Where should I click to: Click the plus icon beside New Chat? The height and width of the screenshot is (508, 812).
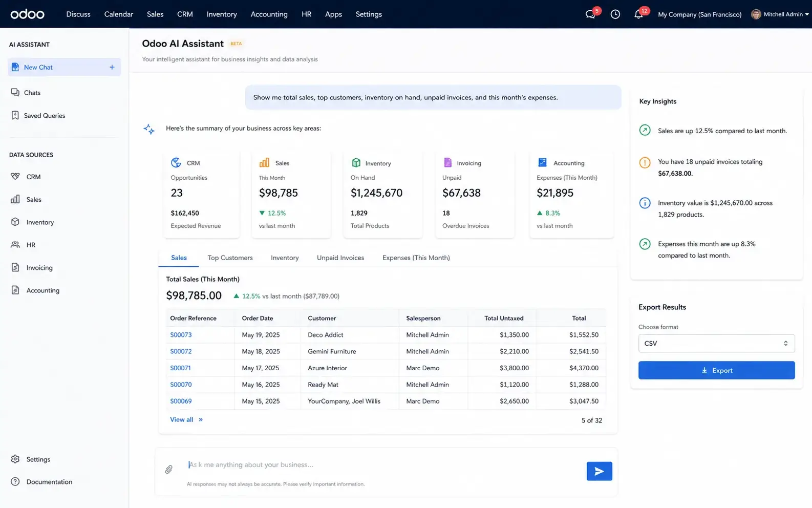pyautogui.click(x=112, y=67)
